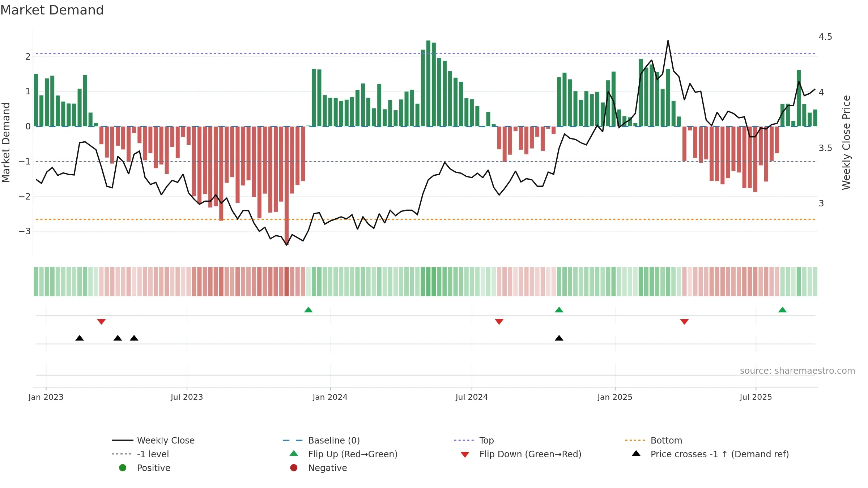Click the −3 demand axis tick
The image size is (868, 488).
click(25, 231)
